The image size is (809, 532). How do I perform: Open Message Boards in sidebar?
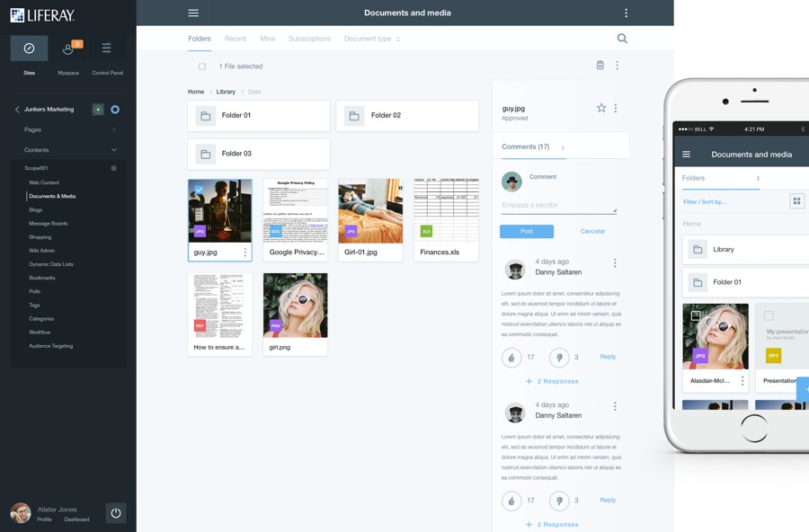48,224
